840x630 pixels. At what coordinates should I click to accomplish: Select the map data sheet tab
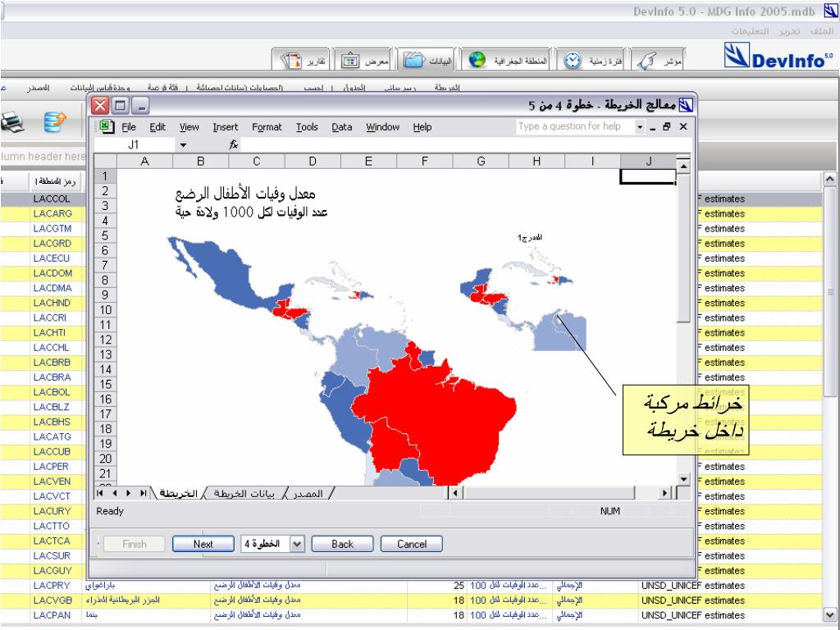pos(244,493)
